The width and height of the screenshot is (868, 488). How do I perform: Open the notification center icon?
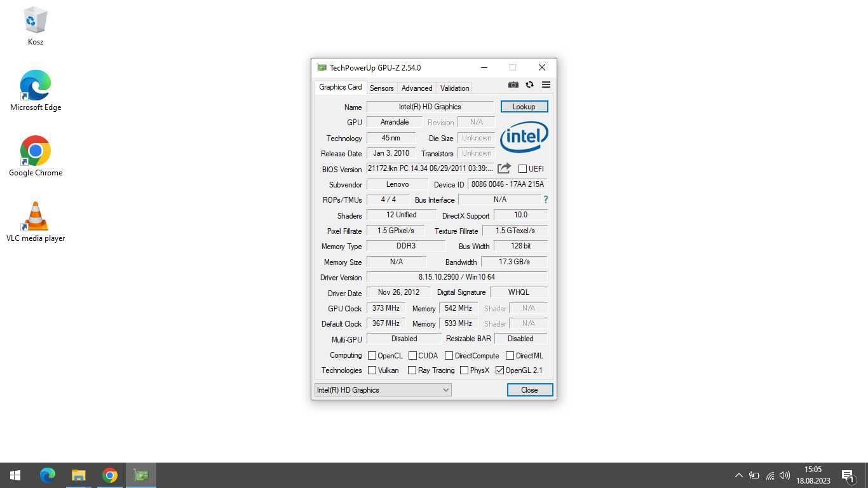point(848,475)
